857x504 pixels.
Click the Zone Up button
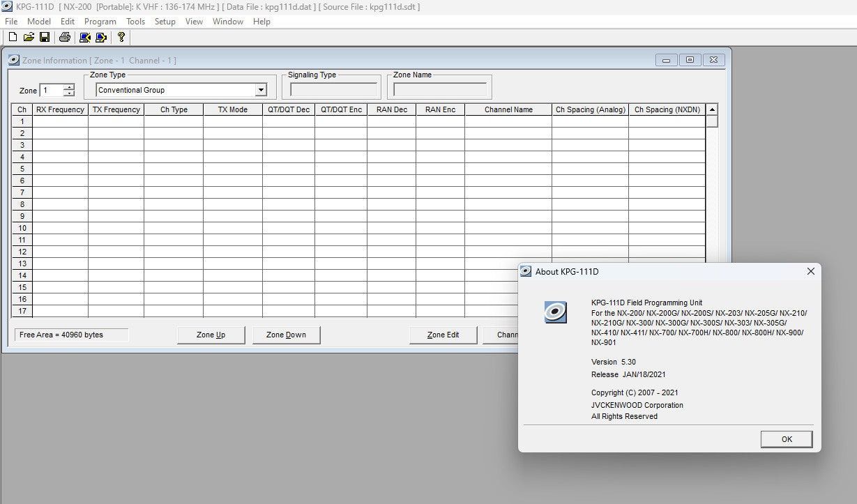pos(211,335)
